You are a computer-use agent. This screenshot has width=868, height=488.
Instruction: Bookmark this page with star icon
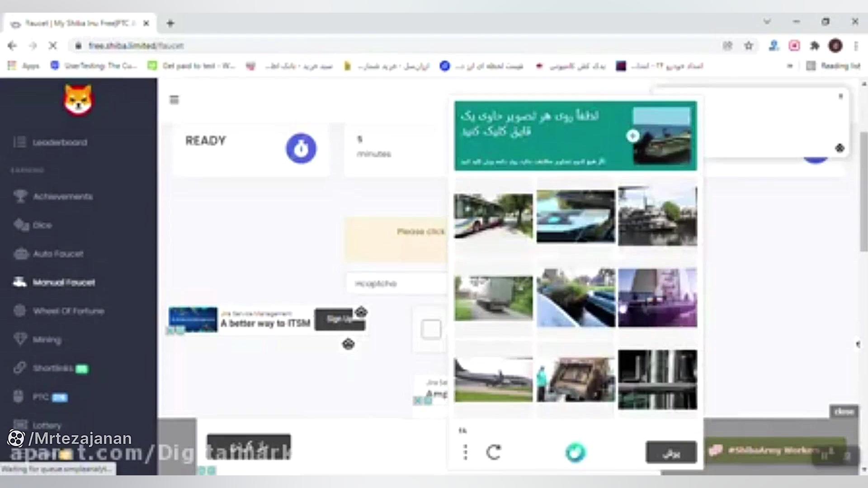(x=749, y=46)
